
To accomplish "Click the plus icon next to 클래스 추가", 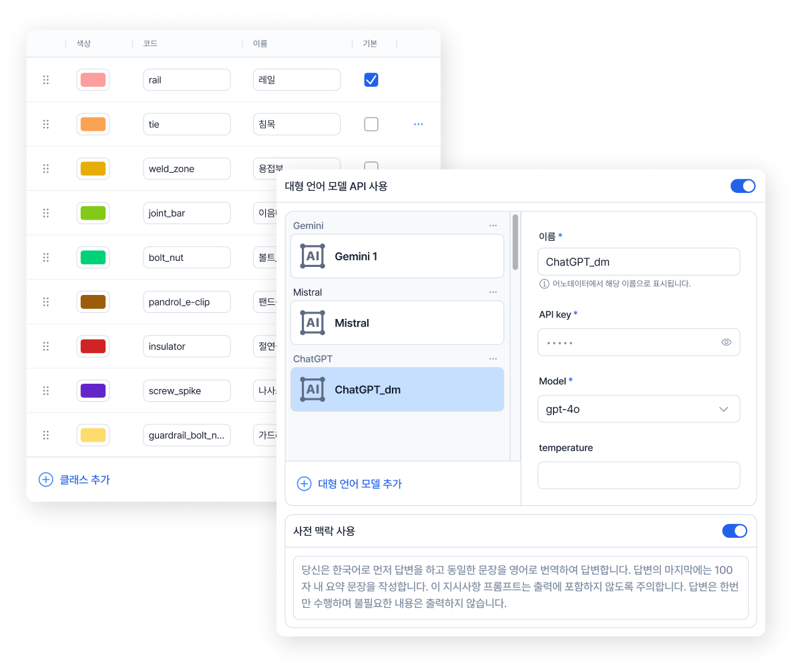I will (46, 480).
